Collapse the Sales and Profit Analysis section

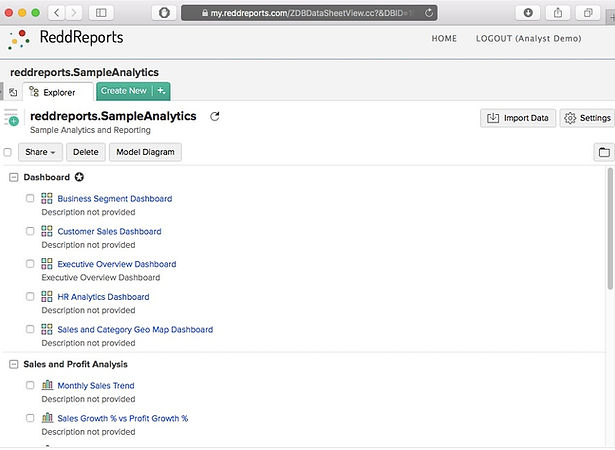click(x=13, y=364)
